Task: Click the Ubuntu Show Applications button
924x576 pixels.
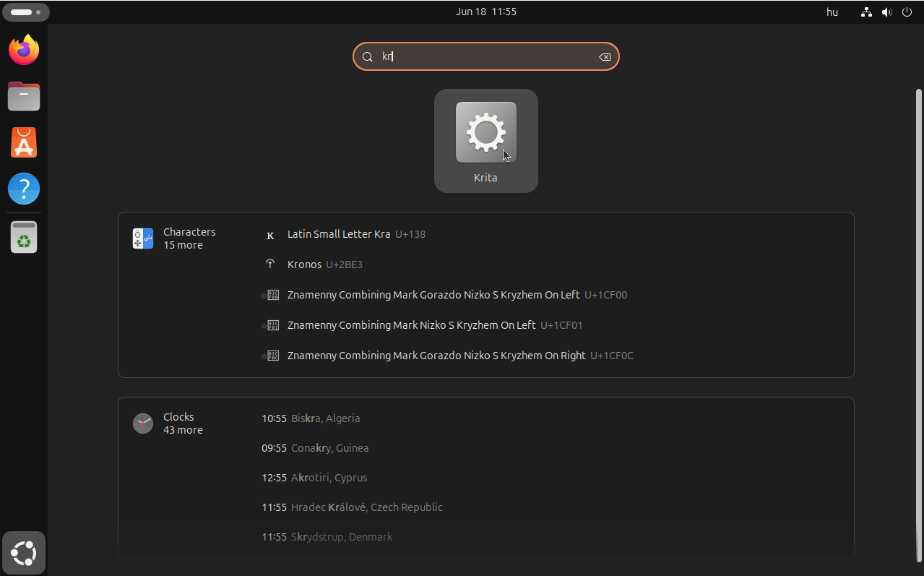Action: 24,553
